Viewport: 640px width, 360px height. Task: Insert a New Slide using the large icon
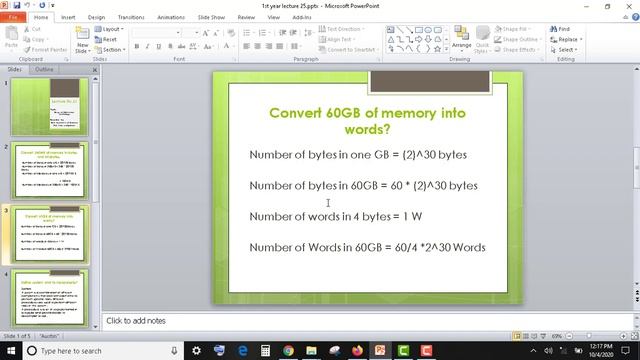[82, 33]
